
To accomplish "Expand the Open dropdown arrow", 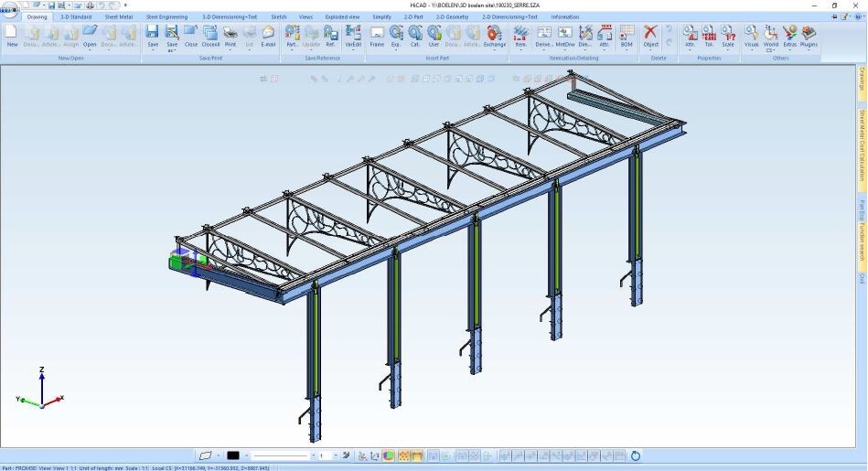I will [x=90, y=50].
